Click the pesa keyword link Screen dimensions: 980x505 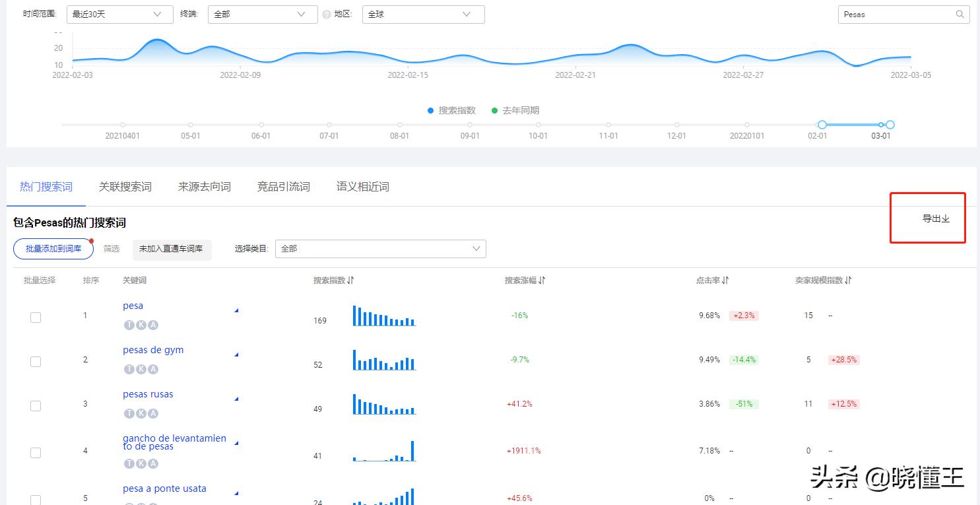[x=133, y=306]
